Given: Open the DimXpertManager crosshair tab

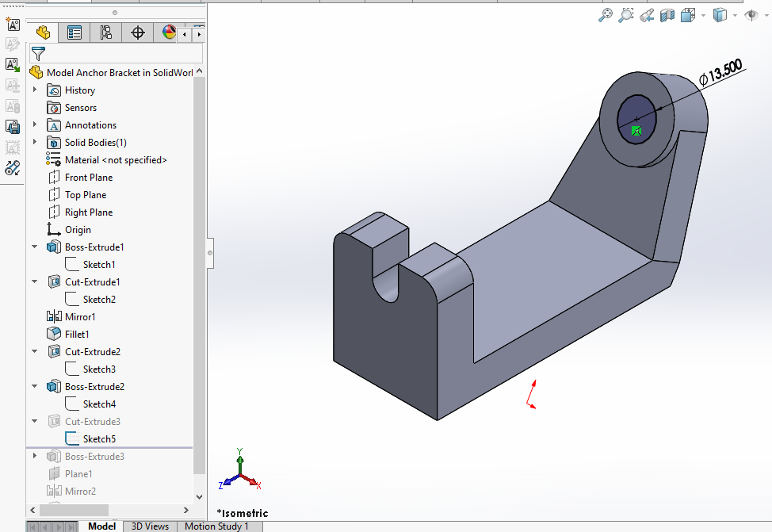Looking at the screenshot, I should [x=138, y=33].
